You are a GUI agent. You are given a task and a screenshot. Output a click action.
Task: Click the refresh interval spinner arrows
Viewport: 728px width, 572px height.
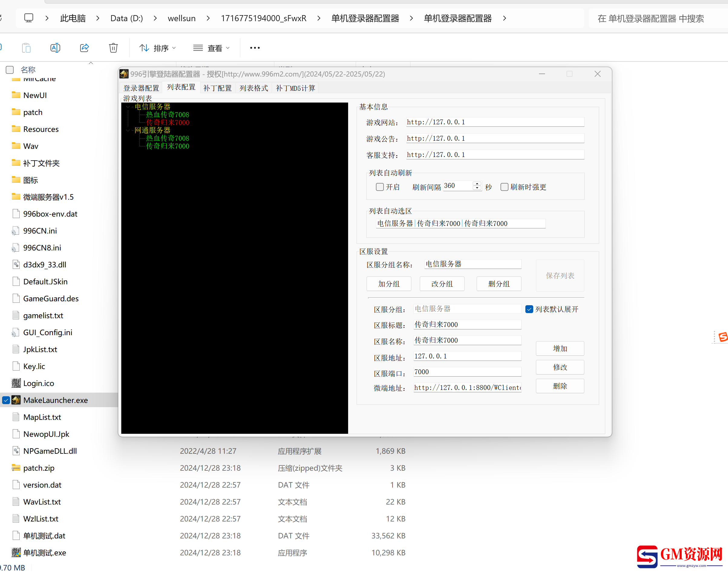[x=477, y=185]
